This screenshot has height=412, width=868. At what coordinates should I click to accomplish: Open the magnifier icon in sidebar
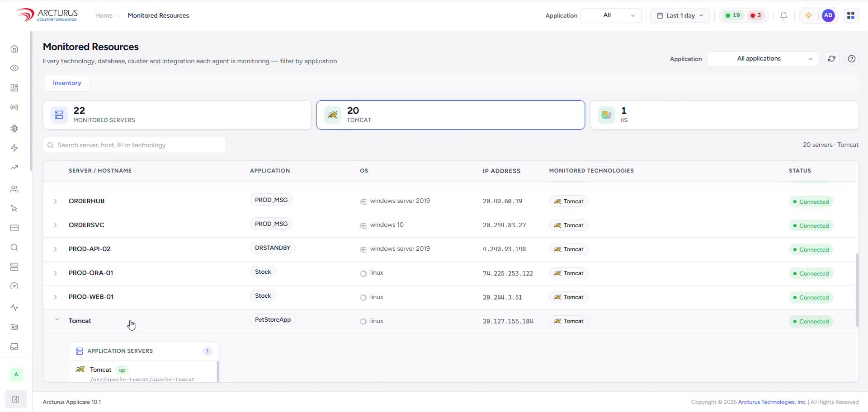click(14, 248)
